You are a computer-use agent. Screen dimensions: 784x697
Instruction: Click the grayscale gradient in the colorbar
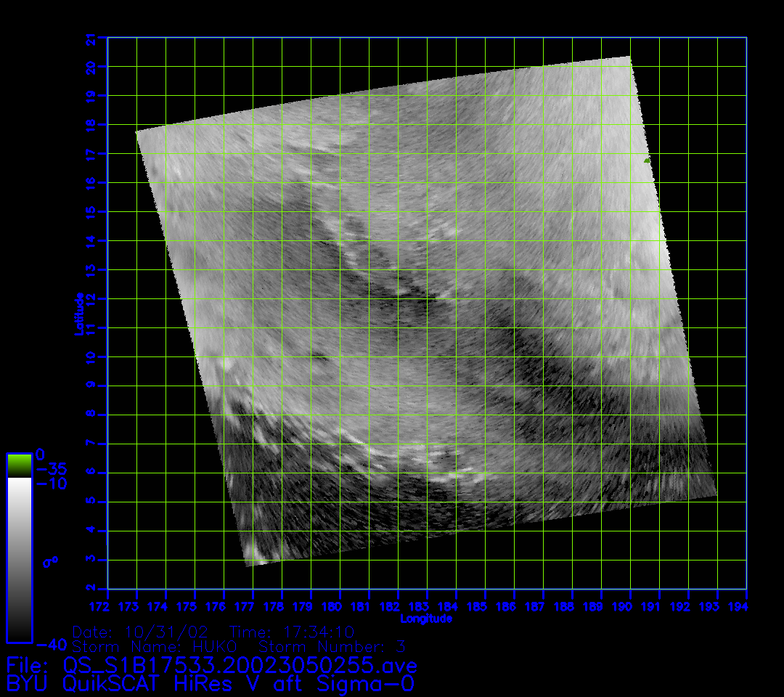19,559
